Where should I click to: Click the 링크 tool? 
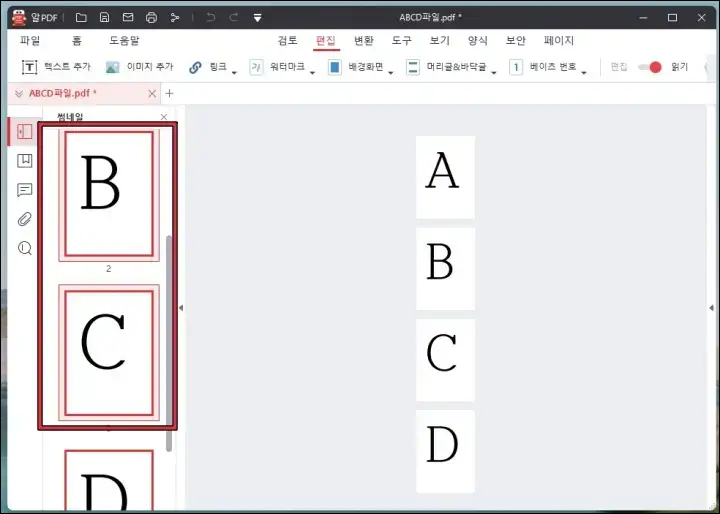point(208,67)
